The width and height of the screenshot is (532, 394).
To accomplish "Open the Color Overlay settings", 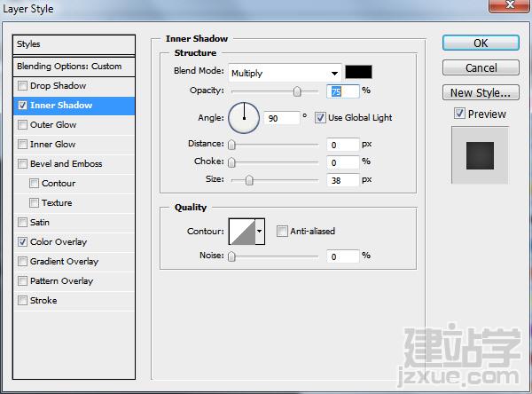I will (x=59, y=242).
